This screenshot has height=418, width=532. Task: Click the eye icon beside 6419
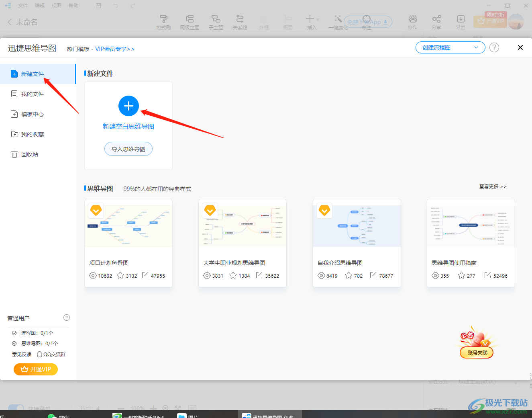321,276
